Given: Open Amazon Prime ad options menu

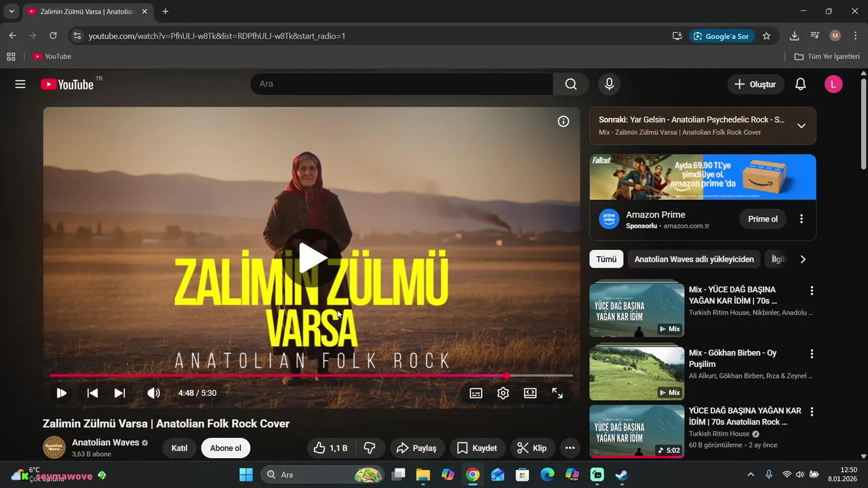Looking at the screenshot, I should 802,219.
